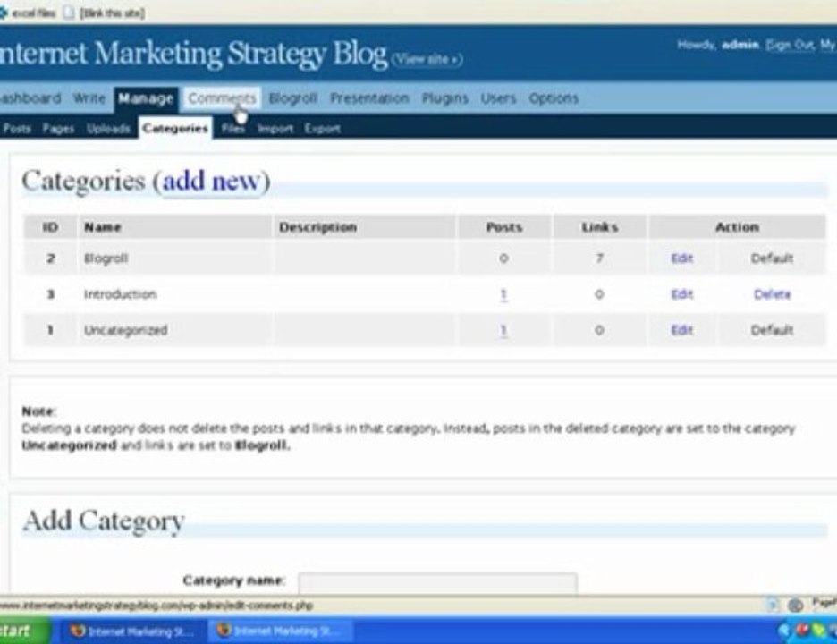Go to the Pages submenu
Viewport: 837px width, 644px height.
coord(58,129)
